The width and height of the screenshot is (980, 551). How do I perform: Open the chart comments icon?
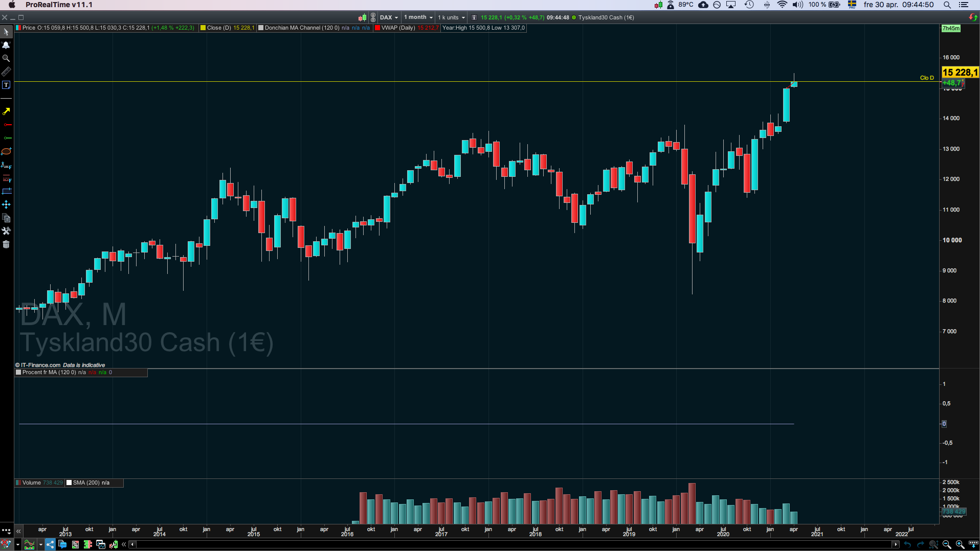(x=62, y=544)
